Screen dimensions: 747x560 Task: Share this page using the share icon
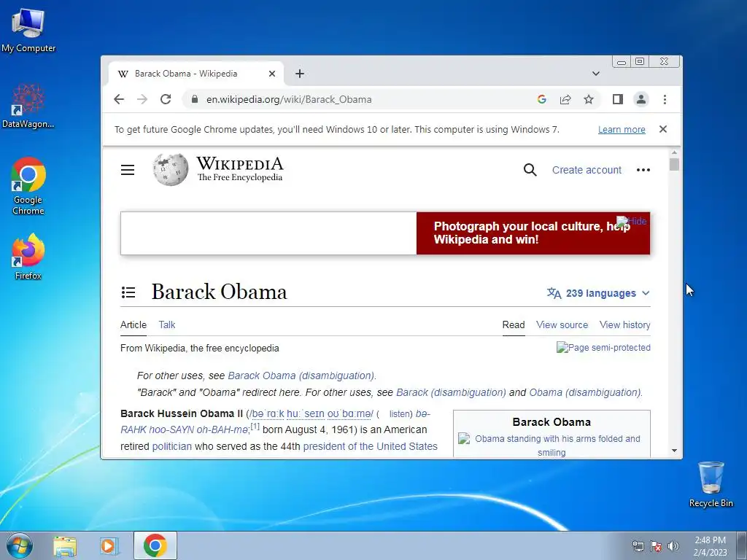(565, 99)
